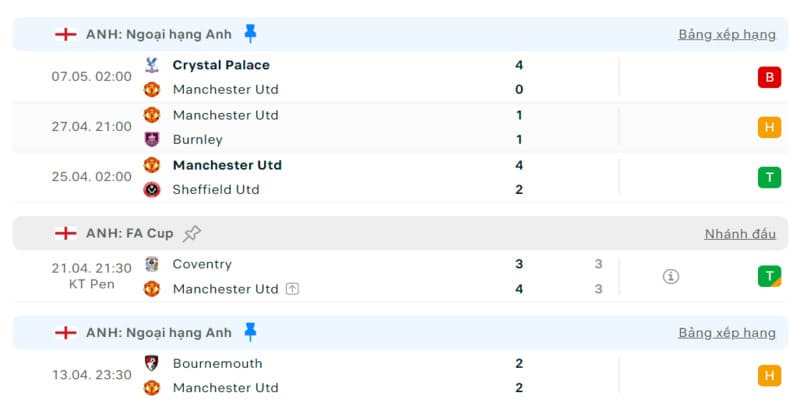Pin the FA Cup league section
This screenshot has width=800, height=400.
(x=192, y=233)
